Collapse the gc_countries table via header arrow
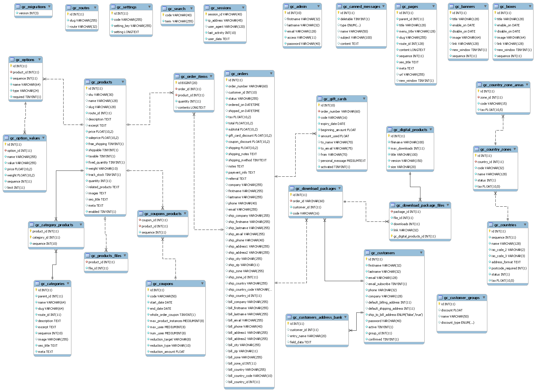Image resolution: width=536 pixels, height=392 pixels. click(525, 225)
